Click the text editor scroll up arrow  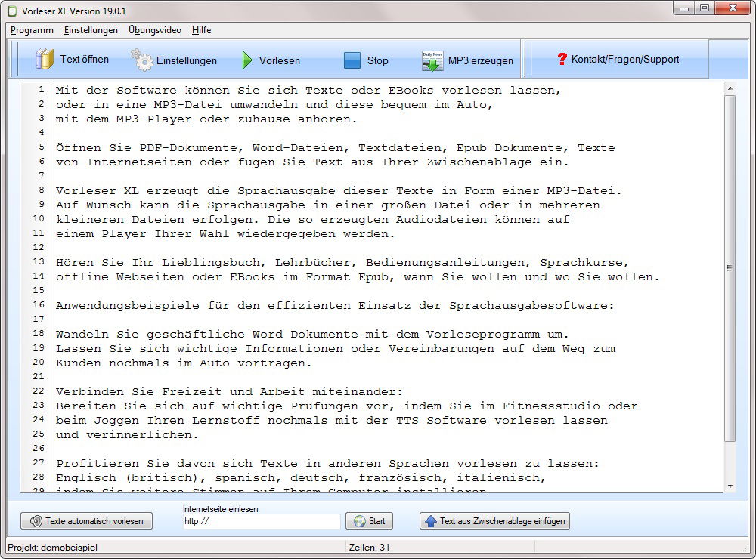730,88
